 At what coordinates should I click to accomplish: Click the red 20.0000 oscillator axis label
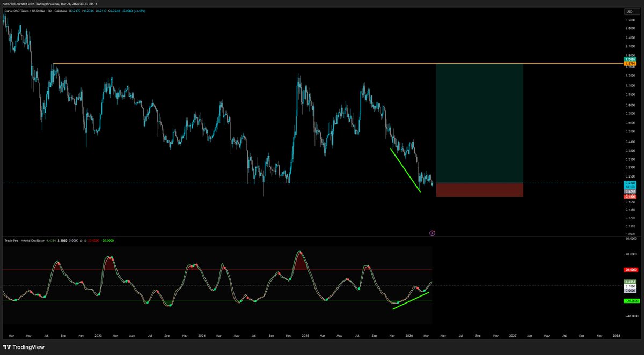coord(631,270)
